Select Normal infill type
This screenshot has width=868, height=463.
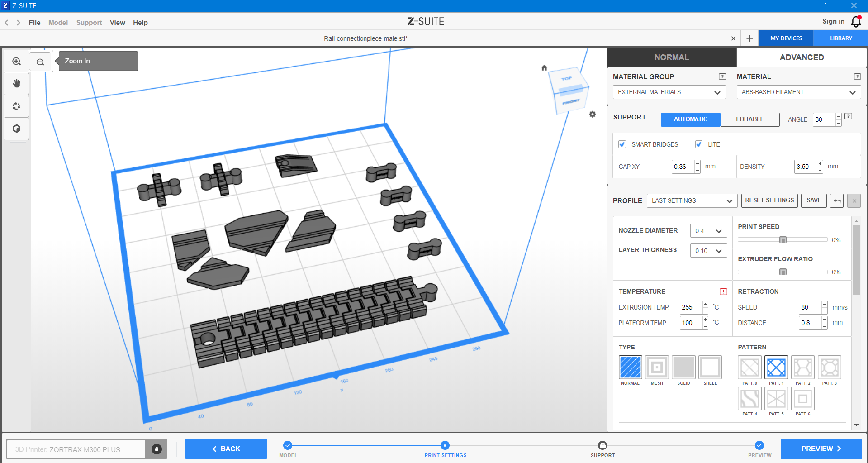[x=630, y=368]
